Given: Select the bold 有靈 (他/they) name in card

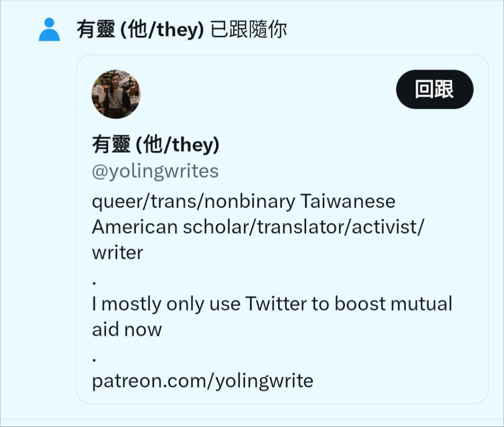Looking at the screenshot, I should point(156,144).
